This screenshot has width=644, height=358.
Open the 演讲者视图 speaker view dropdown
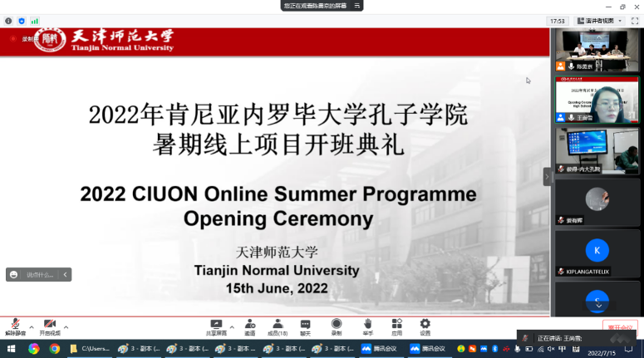(597, 21)
